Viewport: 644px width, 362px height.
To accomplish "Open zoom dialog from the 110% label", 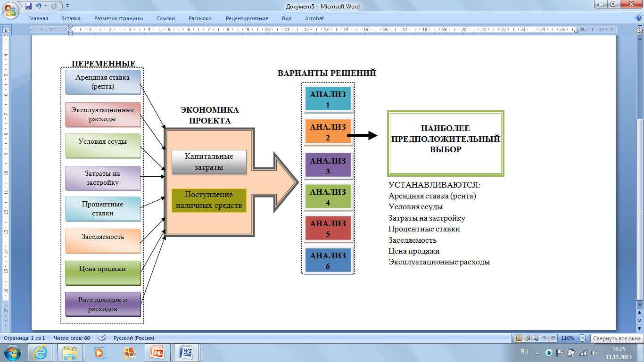I will 568,338.
